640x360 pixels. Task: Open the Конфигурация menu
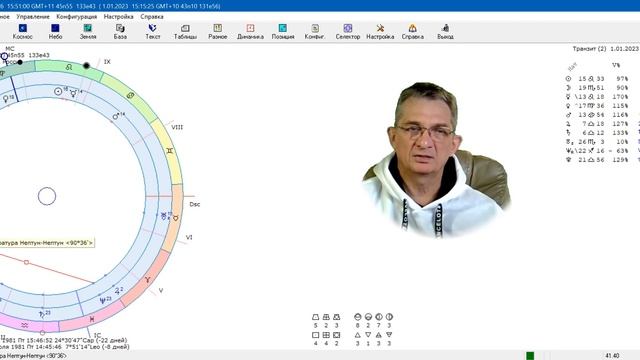(77, 17)
